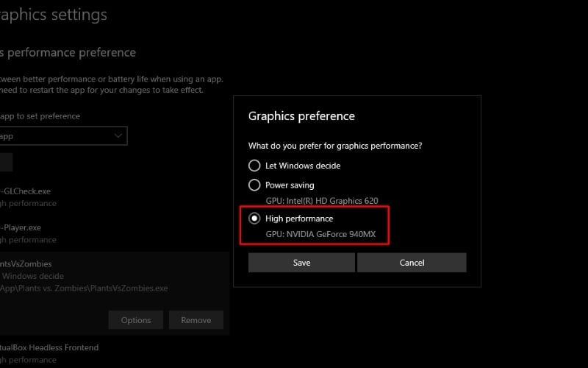Select the Player.exe list entry

(x=24, y=227)
